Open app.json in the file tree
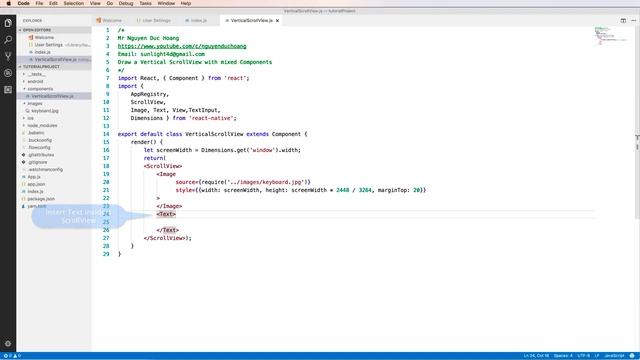Image resolution: width=640 pixels, height=360 pixels. pos(36,184)
